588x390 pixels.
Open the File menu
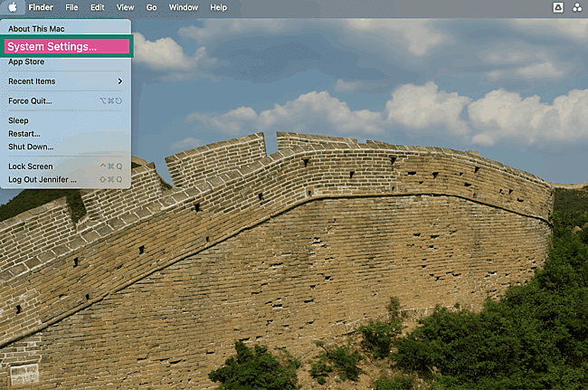(x=71, y=7)
